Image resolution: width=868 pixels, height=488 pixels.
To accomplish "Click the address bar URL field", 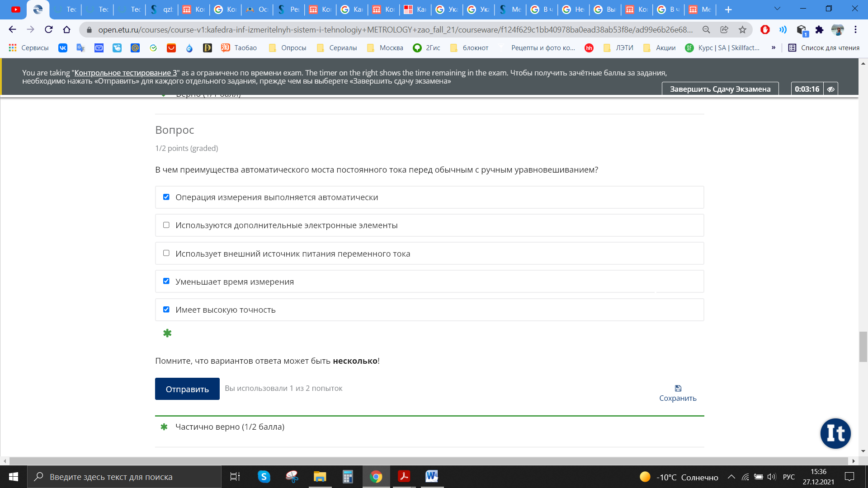I will coord(395,30).
